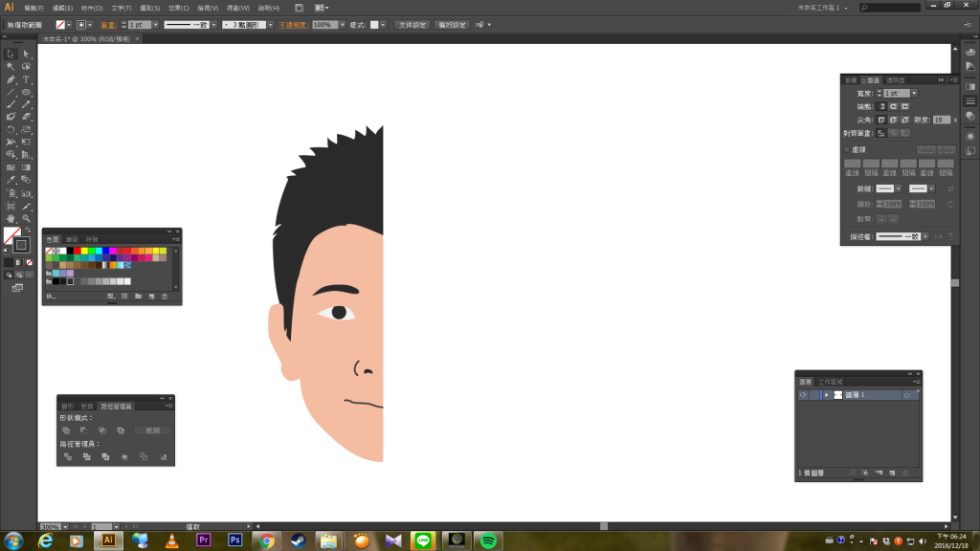Open the 效果(C) menu
This screenshot has width=980, height=551.
click(x=179, y=8)
